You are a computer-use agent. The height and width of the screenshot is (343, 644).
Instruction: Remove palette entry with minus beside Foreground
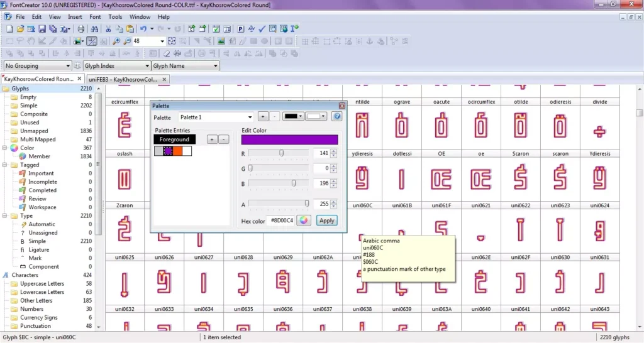pyautogui.click(x=223, y=139)
